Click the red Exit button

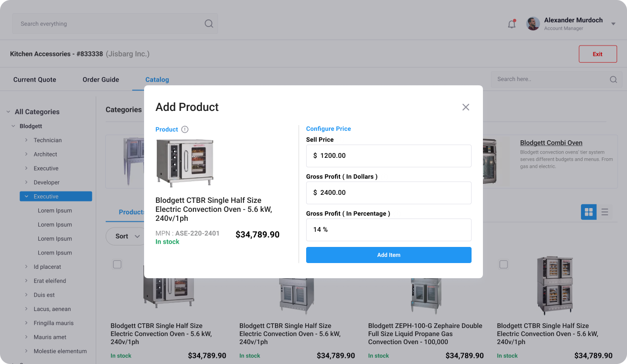598,54
